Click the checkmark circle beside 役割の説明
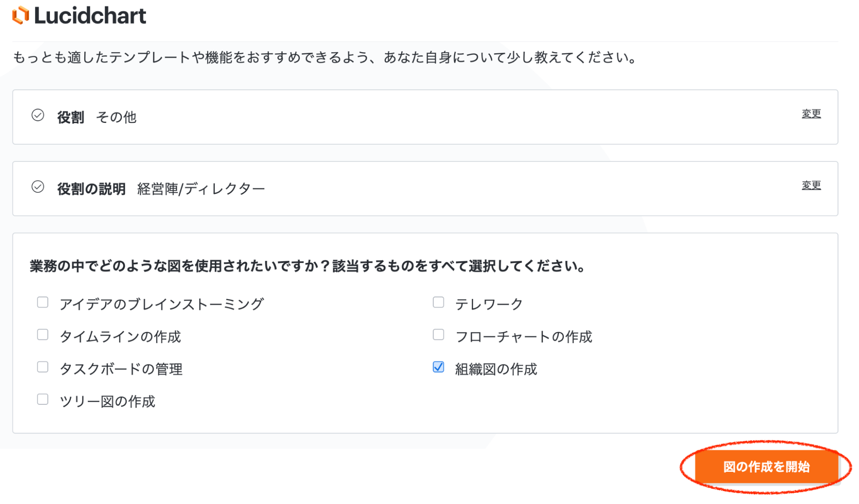The width and height of the screenshot is (859, 504). [x=38, y=187]
